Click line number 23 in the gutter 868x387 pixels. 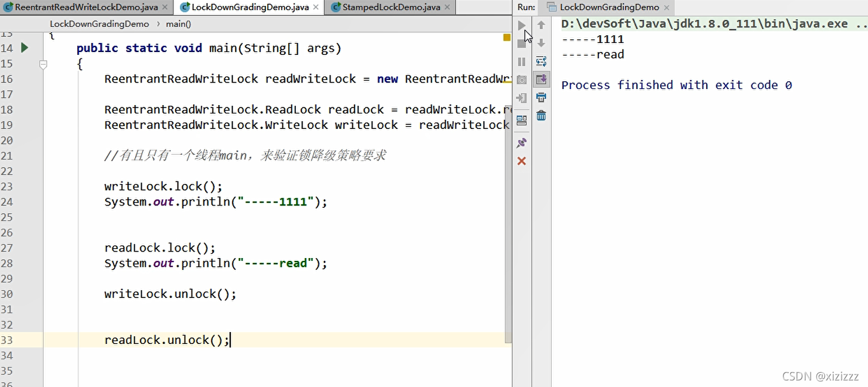7,186
